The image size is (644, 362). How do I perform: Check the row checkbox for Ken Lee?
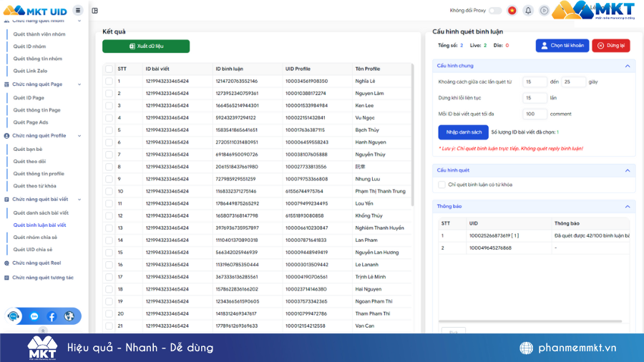pyautogui.click(x=109, y=105)
